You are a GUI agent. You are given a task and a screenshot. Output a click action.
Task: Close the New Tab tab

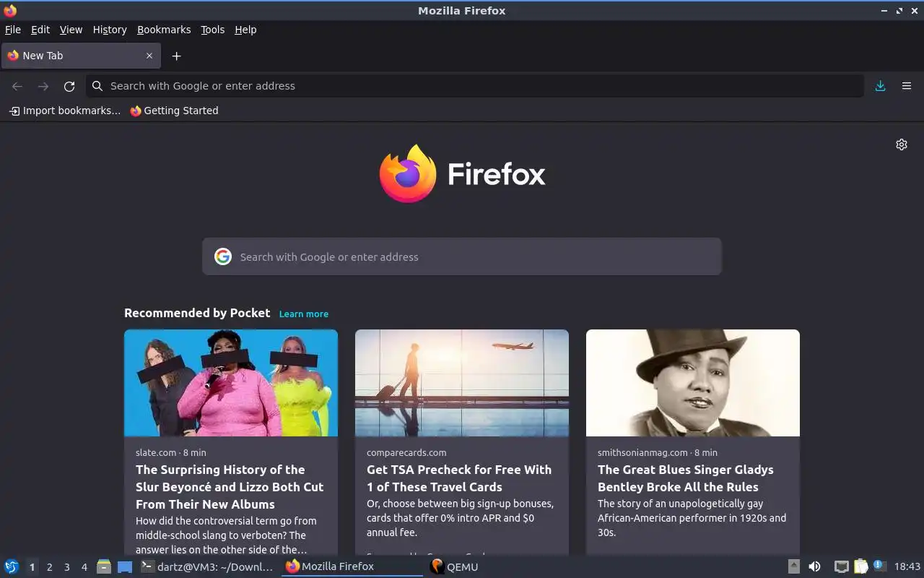pyautogui.click(x=149, y=56)
